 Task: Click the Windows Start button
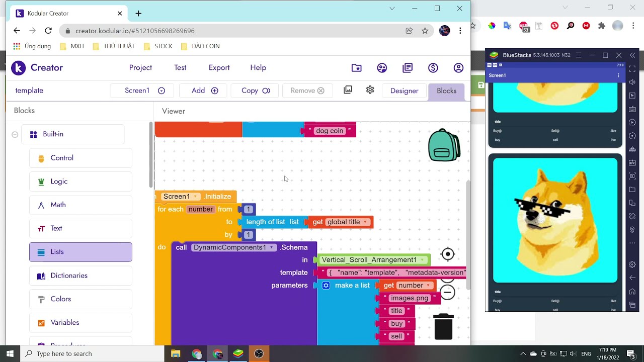(10, 353)
